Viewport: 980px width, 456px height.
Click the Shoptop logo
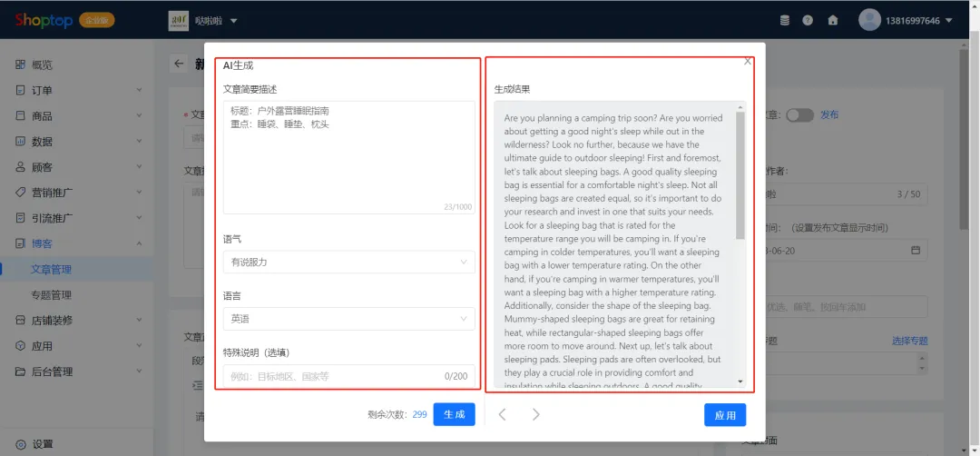(x=45, y=20)
